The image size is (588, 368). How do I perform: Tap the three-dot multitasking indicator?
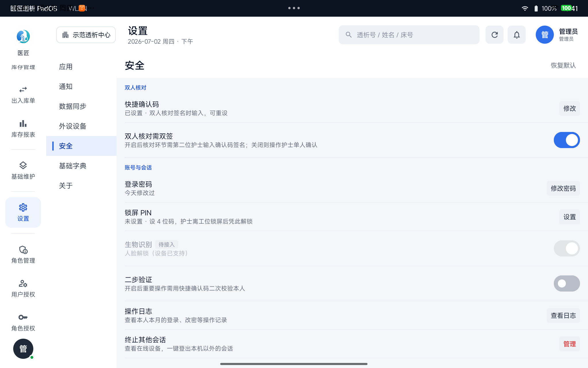294,8
